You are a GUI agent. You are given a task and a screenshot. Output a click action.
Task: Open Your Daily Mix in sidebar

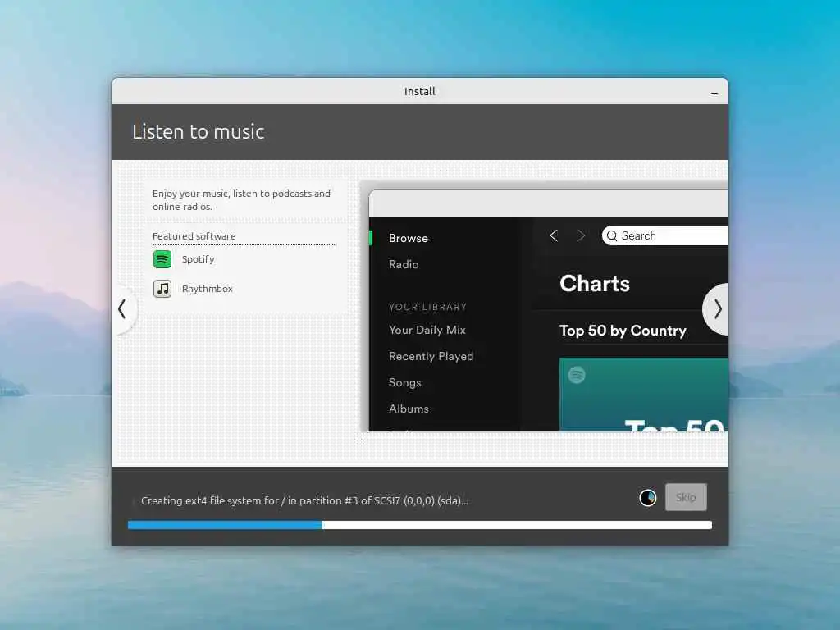pyautogui.click(x=427, y=330)
